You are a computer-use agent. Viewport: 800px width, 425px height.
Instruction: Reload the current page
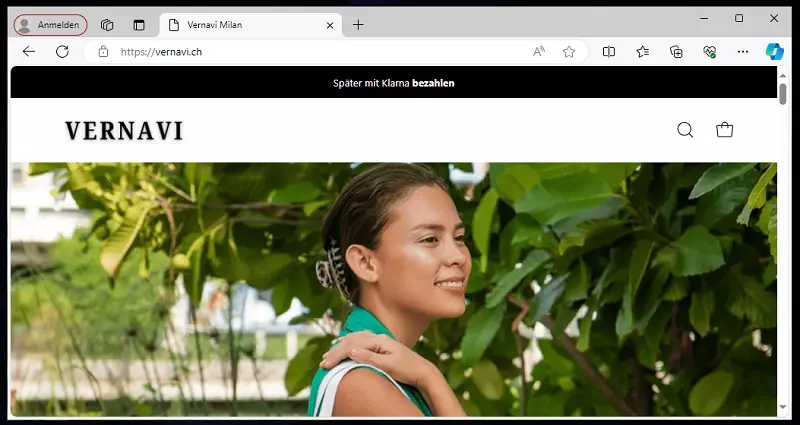[x=62, y=52]
